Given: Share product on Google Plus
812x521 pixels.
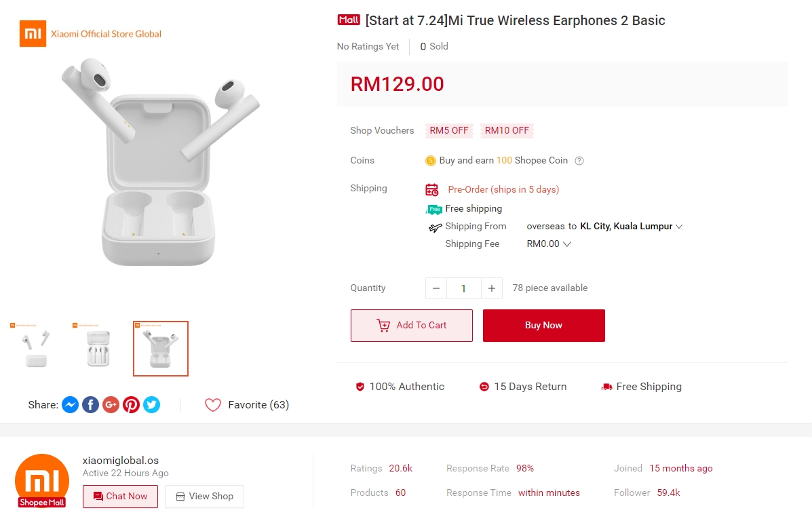Looking at the screenshot, I should (111, 405).
